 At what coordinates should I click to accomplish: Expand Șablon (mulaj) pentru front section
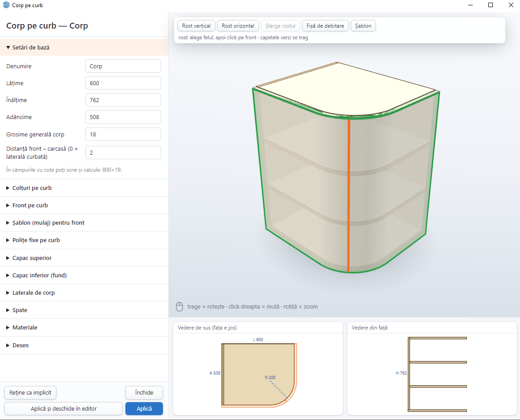pos(84,222)
